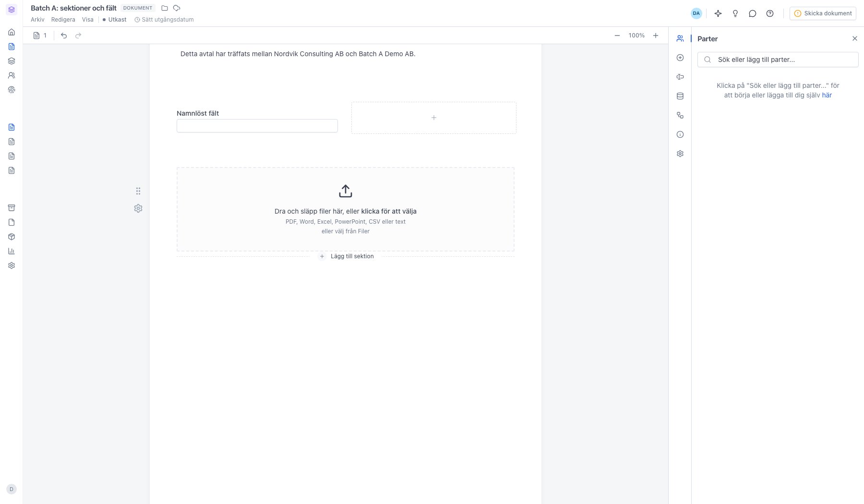Move document using folder icon beside title

coord(165,8)
